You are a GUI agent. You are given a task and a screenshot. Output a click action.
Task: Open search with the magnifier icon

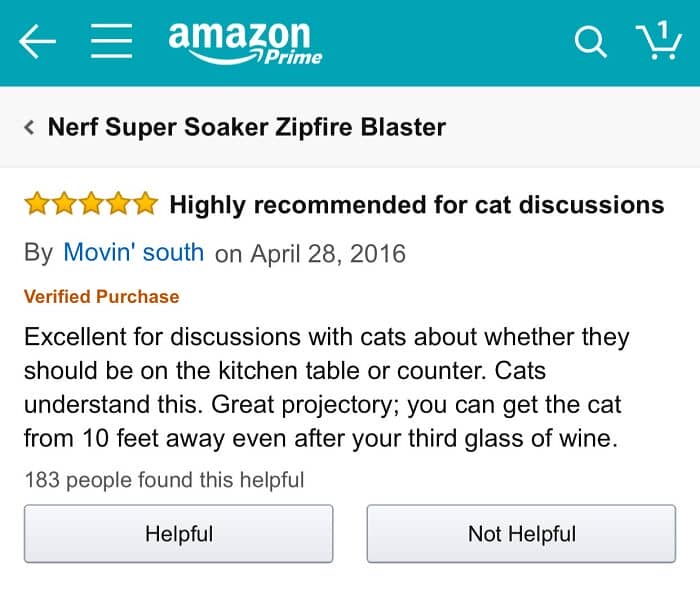589,42
